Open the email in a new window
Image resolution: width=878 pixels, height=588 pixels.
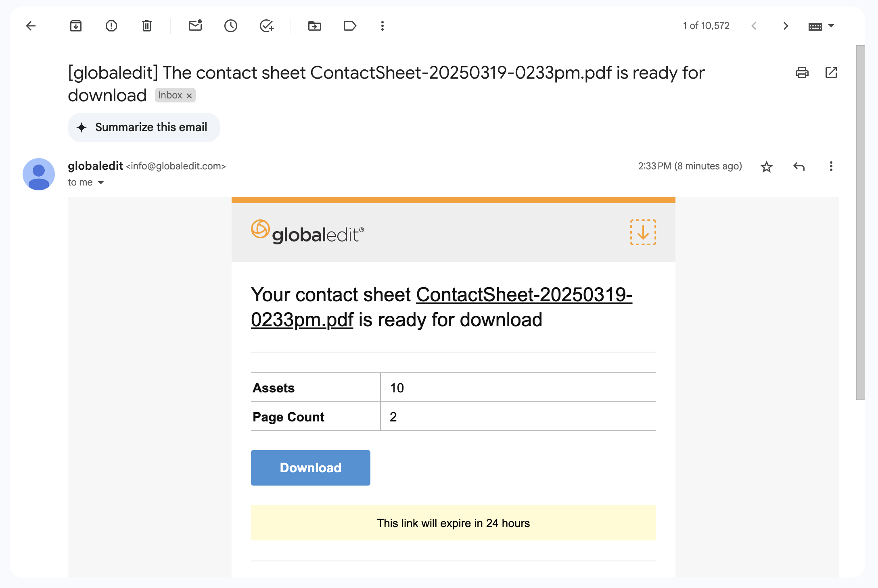point(831,73)
